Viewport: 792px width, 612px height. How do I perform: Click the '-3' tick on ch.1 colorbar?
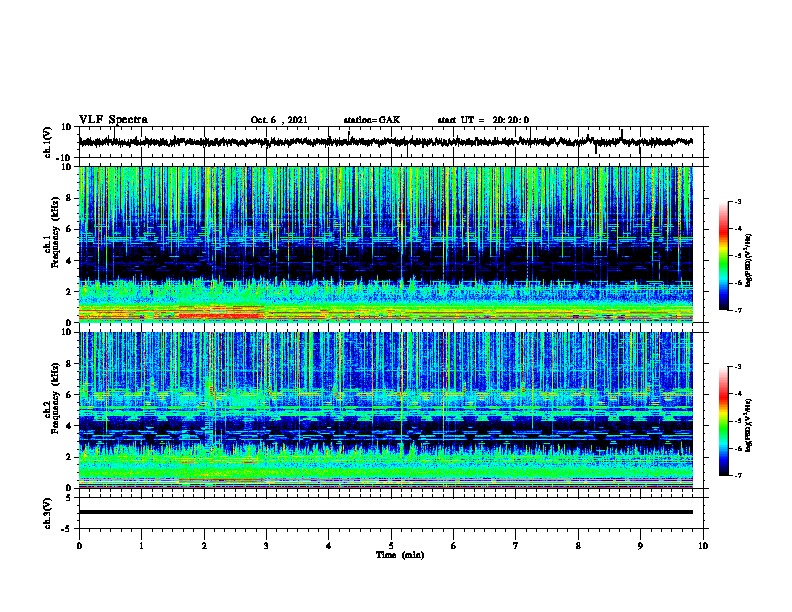738,201
